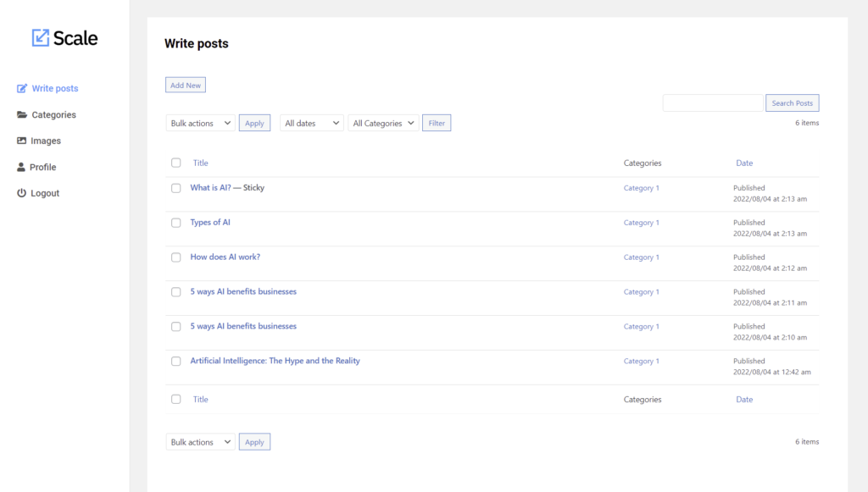868x492 pixels.
Task: Sort posts by the Date column
Action: click(744, 163)
